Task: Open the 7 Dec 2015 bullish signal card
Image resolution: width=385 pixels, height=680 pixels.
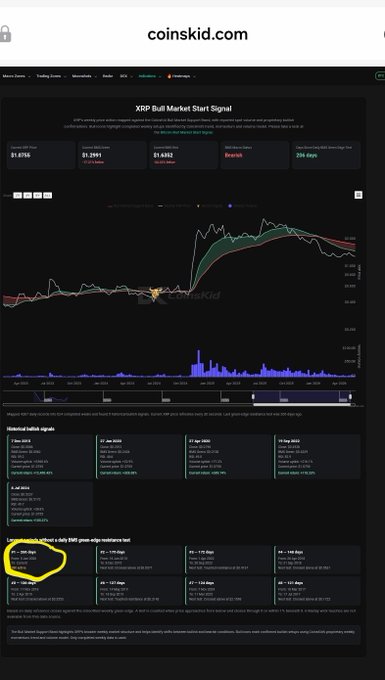Action: tap(50, 457)
